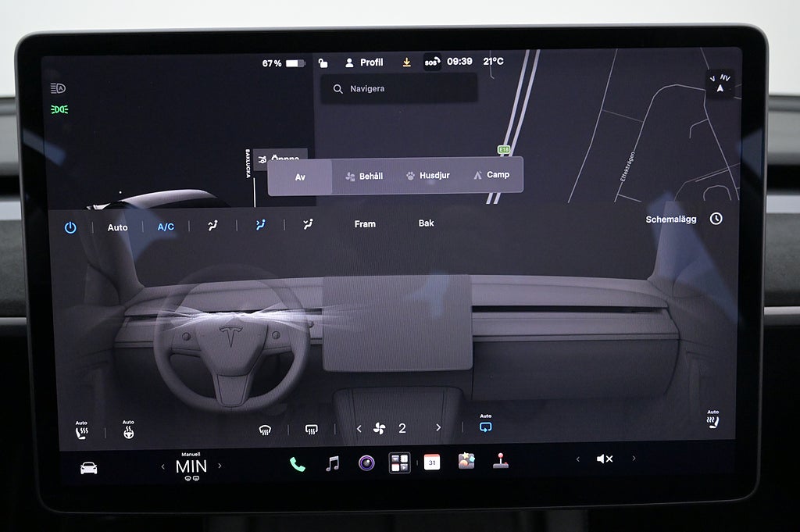Turn on front windshield defrost

point(265,430)
